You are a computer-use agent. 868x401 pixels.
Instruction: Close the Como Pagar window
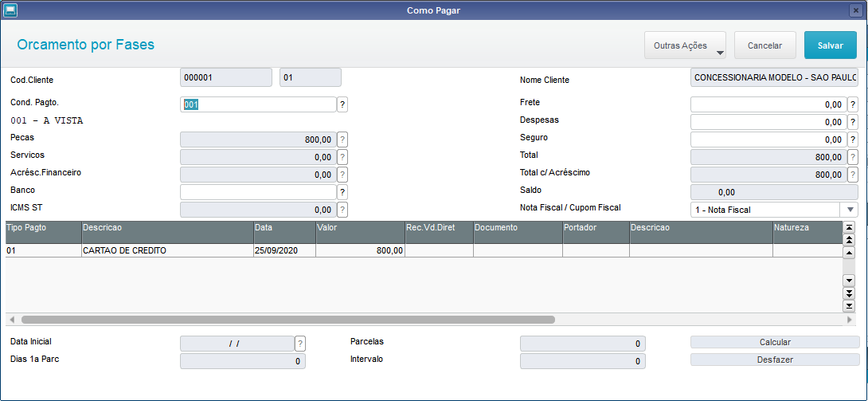coord(857,10)
